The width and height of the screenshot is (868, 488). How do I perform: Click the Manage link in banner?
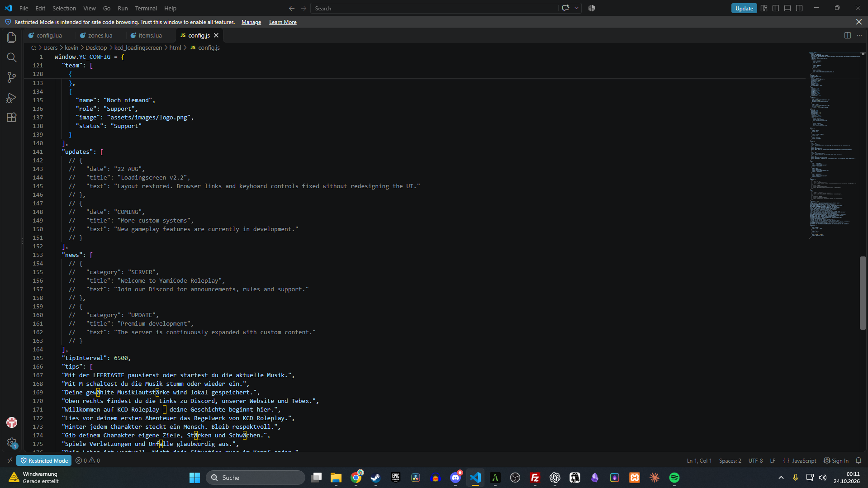point(251,22)
